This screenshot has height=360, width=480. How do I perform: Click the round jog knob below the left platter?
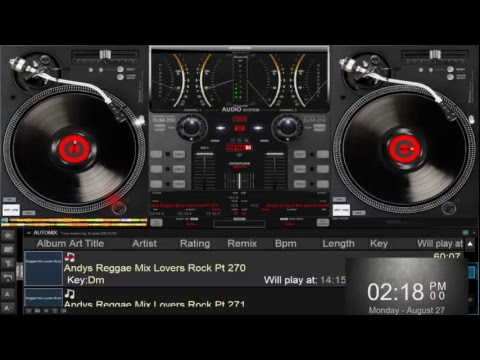click(x=119, y=208)
